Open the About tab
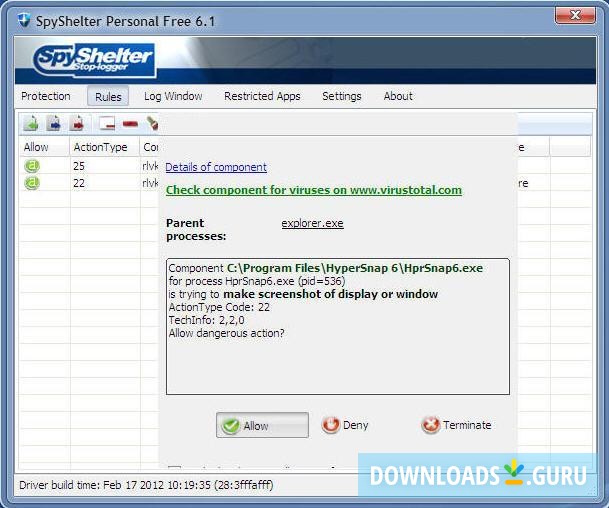The height and width of the screenshot is (508, 609). click(398, 96)
